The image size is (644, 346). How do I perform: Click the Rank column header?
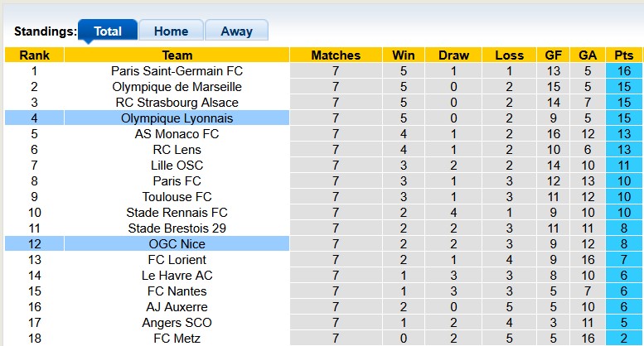34,55
